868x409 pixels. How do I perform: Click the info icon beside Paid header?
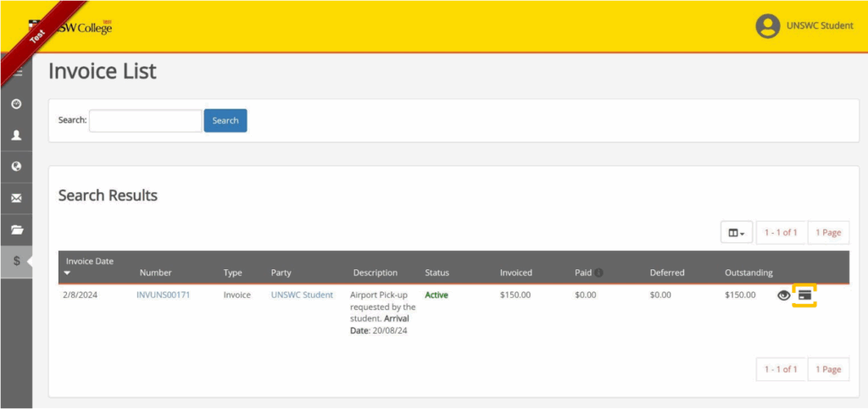tap(599, 273)
